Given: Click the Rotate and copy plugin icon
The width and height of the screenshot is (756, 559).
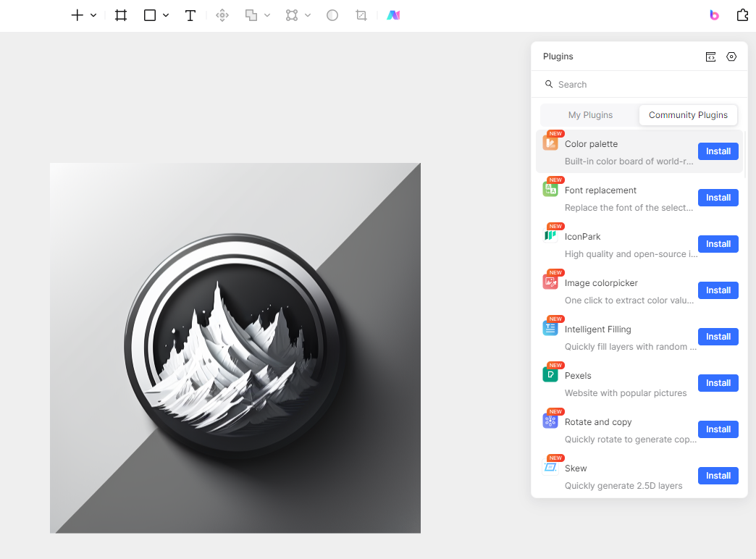Looking at the screenshot, I should [x=550, y=421].
